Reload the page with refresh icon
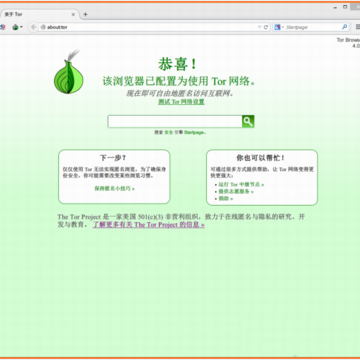The image size is (360, 360). (266, 27)
